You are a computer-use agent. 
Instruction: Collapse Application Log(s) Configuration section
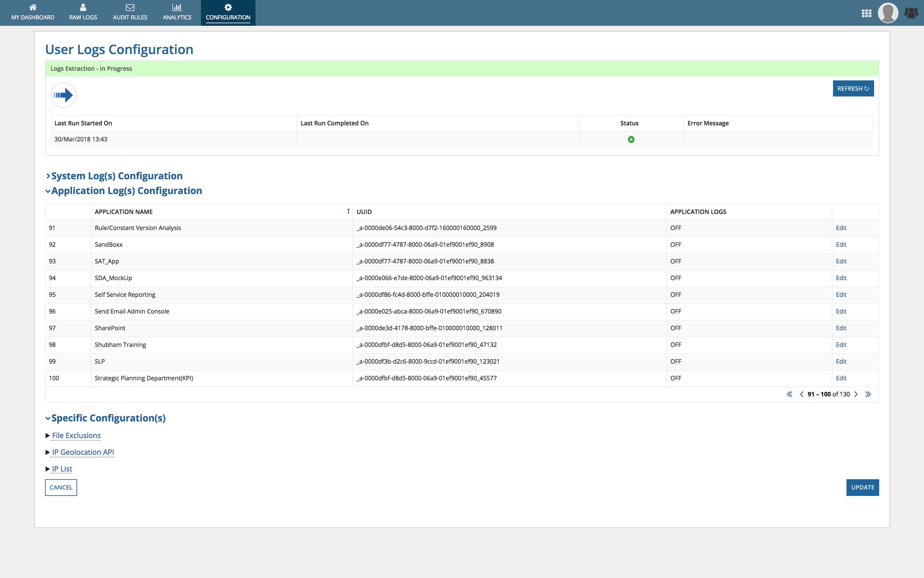[x=124, y=190]
